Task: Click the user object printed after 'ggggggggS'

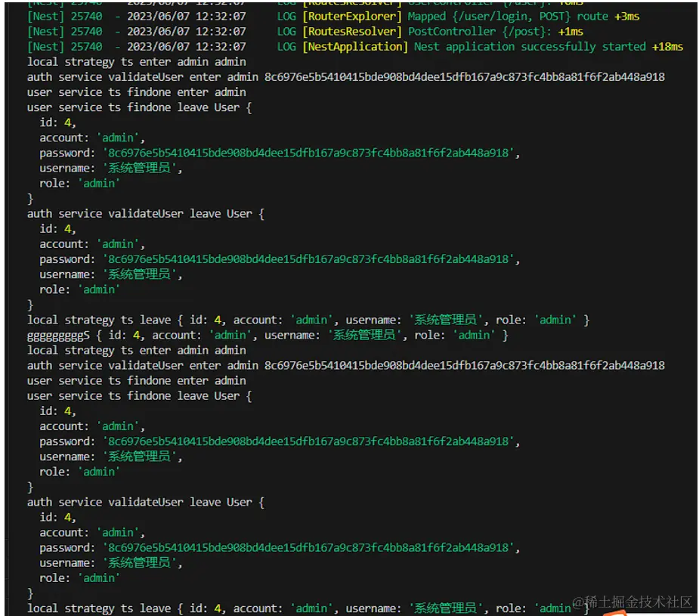Action: click(302, 335)
